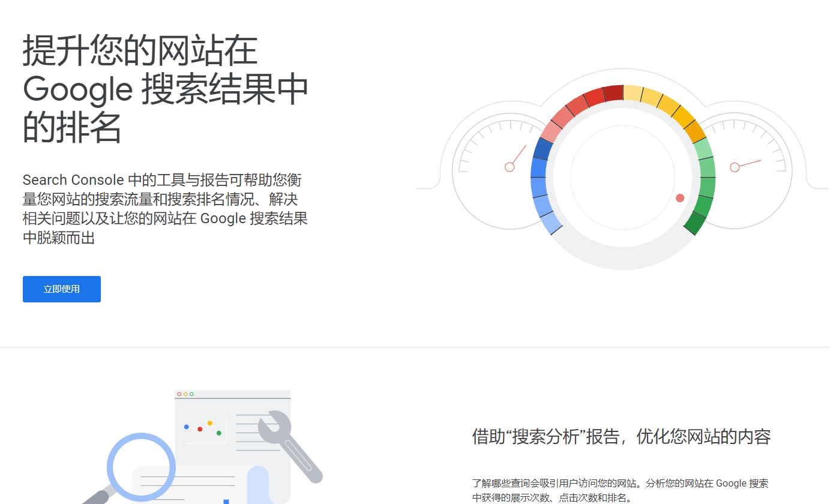Click the center of the large dial
Viewport: 830px width, 504px height.
pyautogui.click(x=622, y=178)
